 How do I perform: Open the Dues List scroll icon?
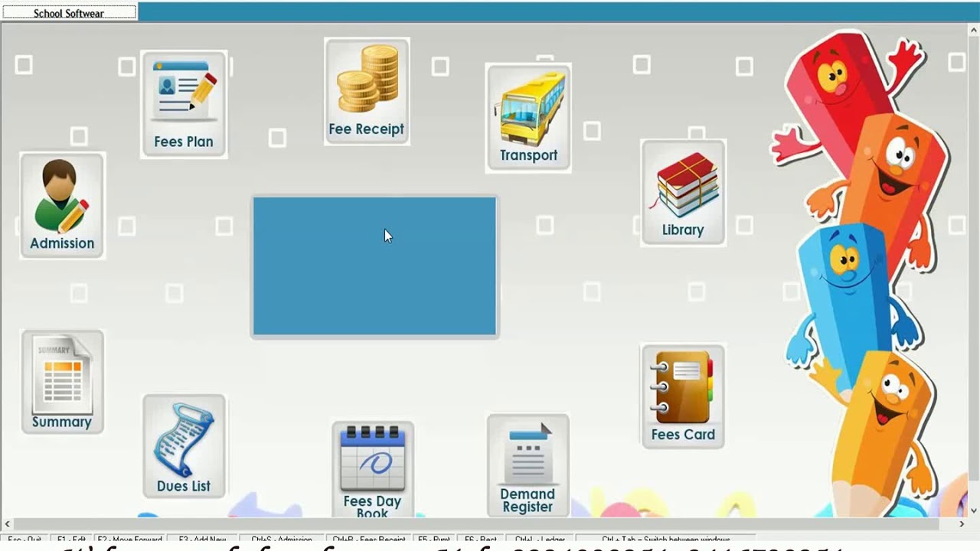tap(184, 446)
